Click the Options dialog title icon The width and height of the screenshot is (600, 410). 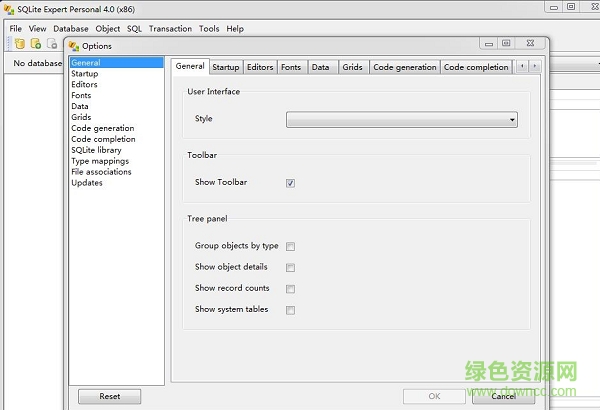tap(73, 46)
